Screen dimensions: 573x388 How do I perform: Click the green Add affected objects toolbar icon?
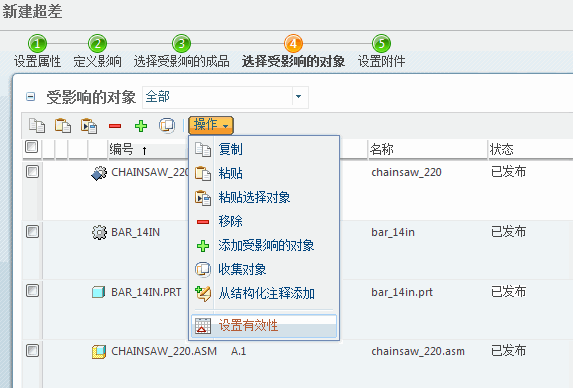pyautogui.click(x=141, y=126)
